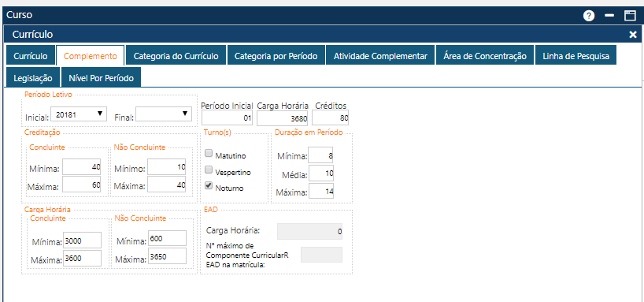The width and height of the screenshot is (644, 302).
Task: Click the EAD máximo de Componente field
Action: (x=321, y=255)
